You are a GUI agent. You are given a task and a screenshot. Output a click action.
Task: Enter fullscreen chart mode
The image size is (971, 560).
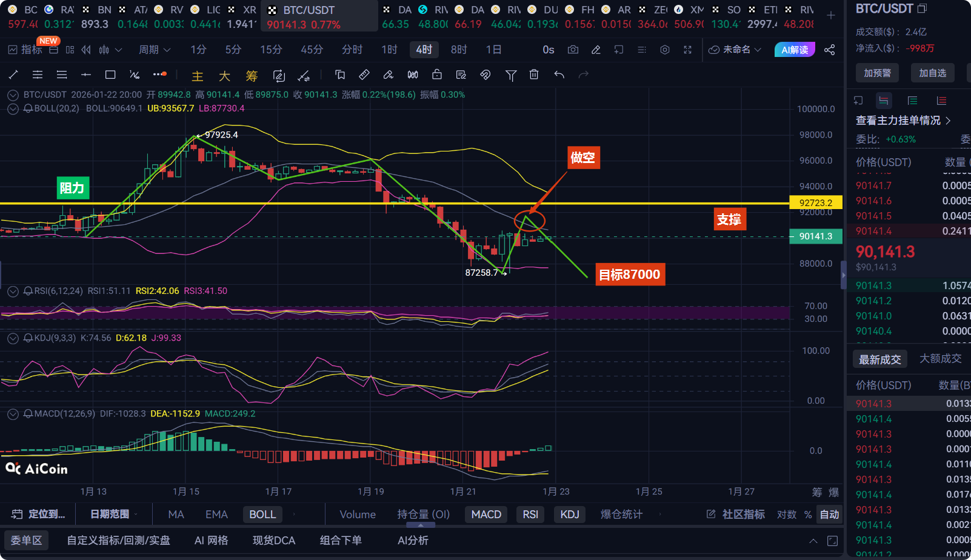click(687, 50)
